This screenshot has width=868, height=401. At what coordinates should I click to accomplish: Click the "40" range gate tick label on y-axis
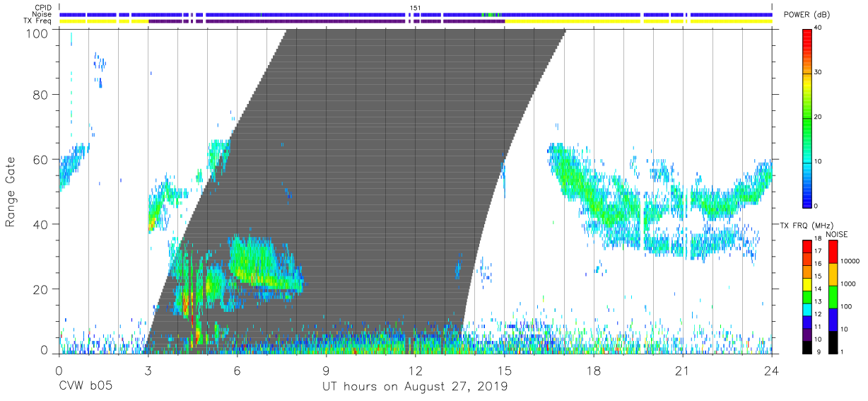coord(42,224)
